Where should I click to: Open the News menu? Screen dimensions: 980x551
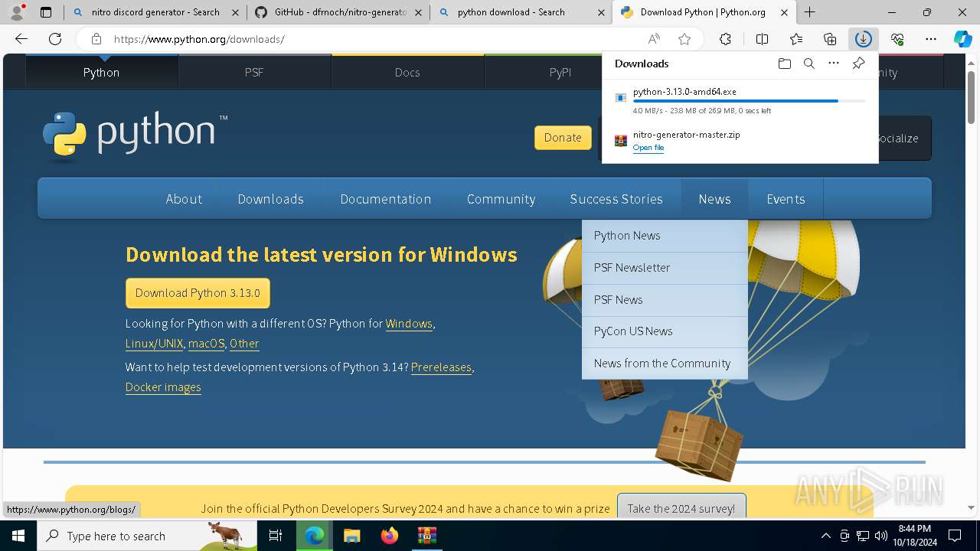[x=714, y=199]
